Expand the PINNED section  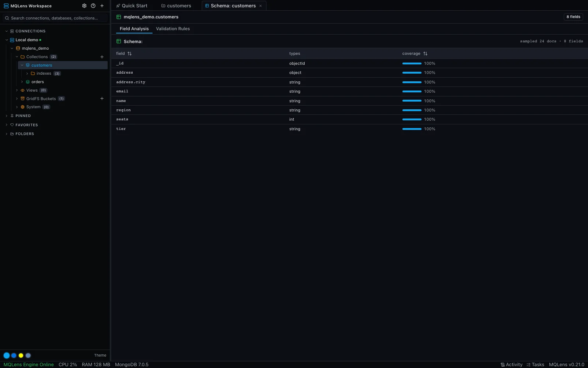(x=7, y=116)
